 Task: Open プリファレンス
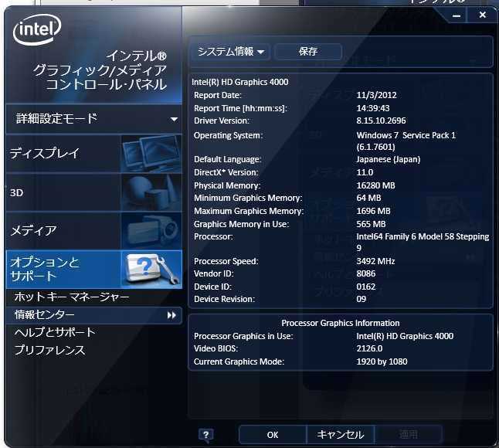pos(49,350)
